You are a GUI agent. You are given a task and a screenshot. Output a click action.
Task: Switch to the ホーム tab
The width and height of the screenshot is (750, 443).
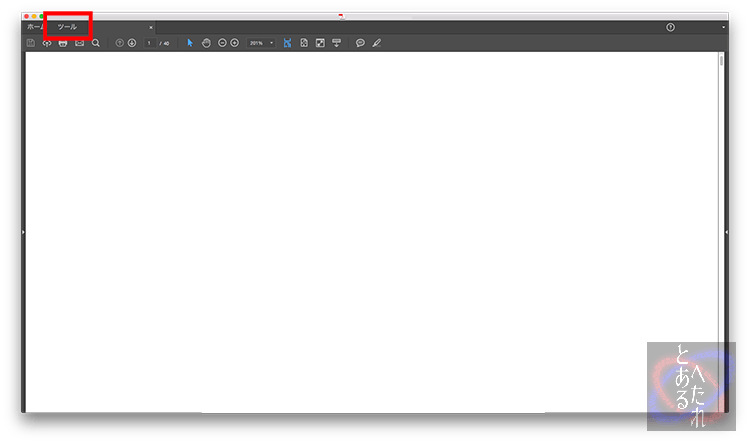click(x=35, y=27)
